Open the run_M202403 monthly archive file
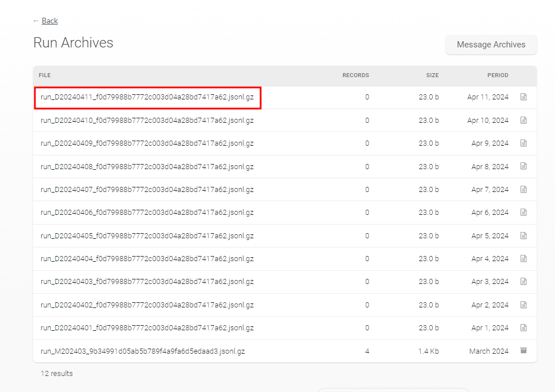Viewport: 555px width, 392px height. pos(142,351)
